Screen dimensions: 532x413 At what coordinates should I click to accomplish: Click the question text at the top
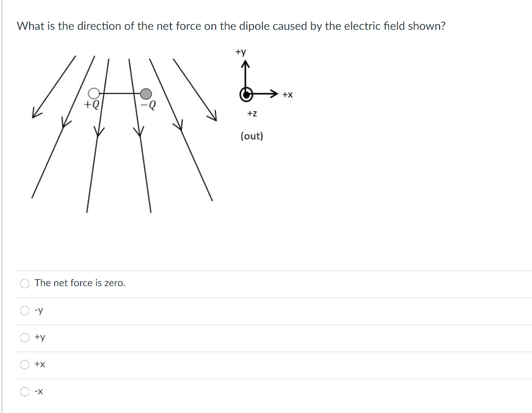pyautogui.click(x=230, y=25)
